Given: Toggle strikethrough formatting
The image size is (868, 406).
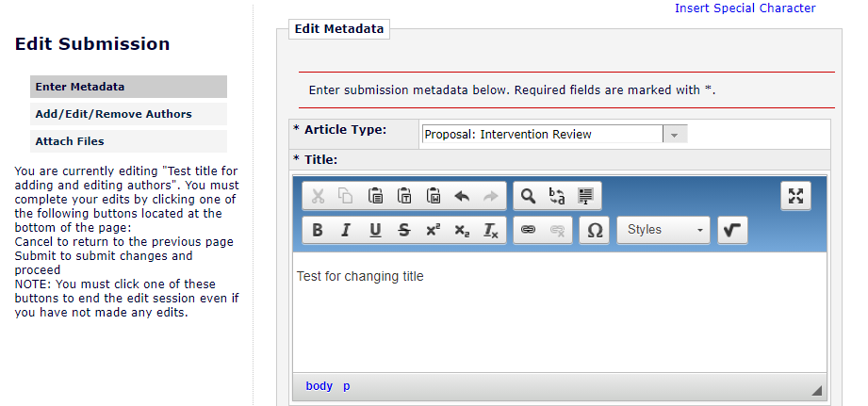Looking at the screenshot, I should click(x=404, y=230).
